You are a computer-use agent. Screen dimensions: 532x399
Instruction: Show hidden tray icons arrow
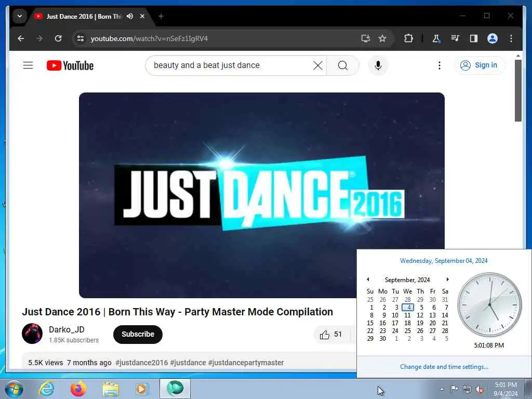pos(442,389)
